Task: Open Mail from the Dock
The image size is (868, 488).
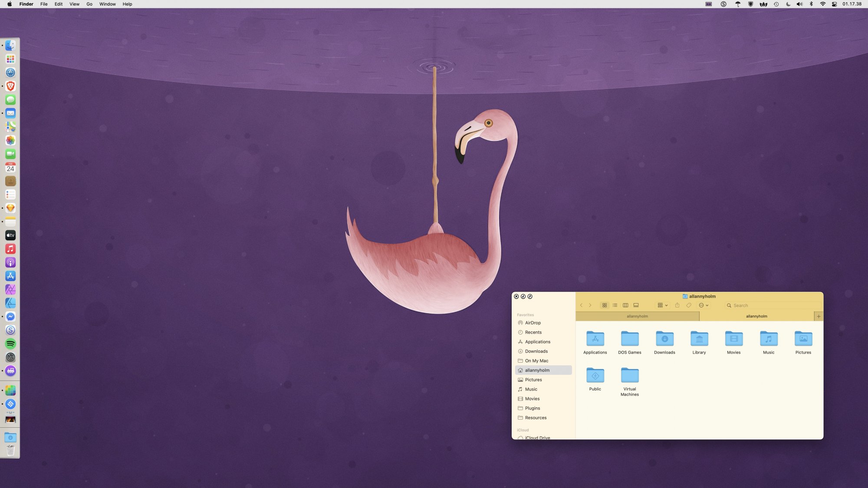Action: point(10,113)
